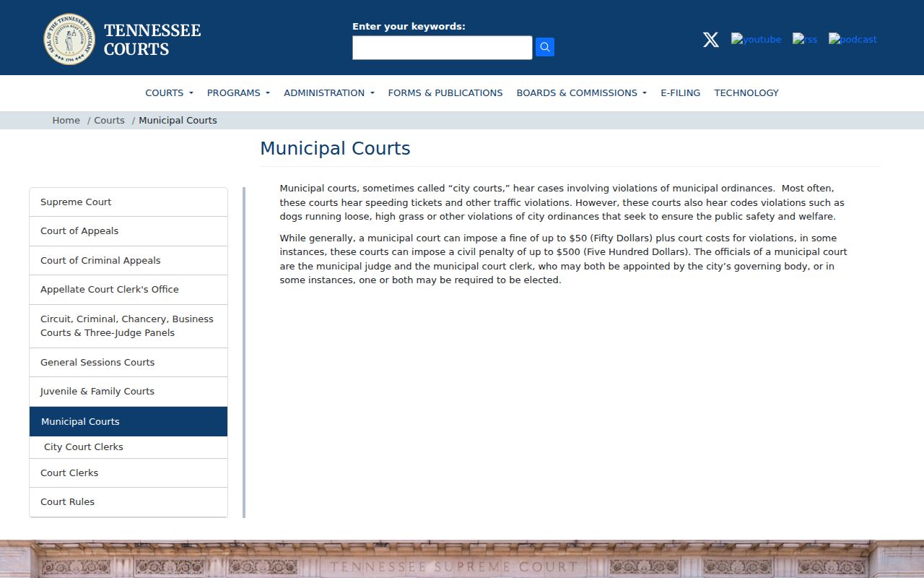Click the Tennessee Judiciary seal logo
Screen dimensions: 924x578
pos(69,39)
